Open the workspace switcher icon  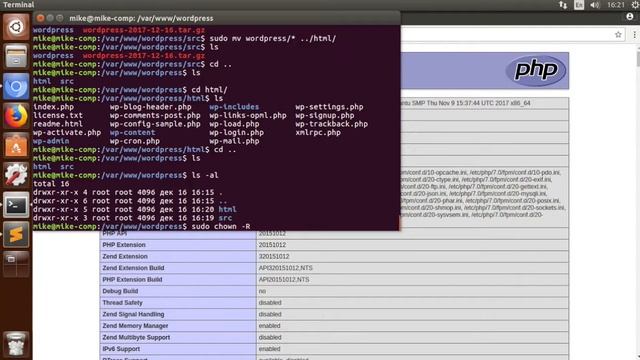(16, 264)
